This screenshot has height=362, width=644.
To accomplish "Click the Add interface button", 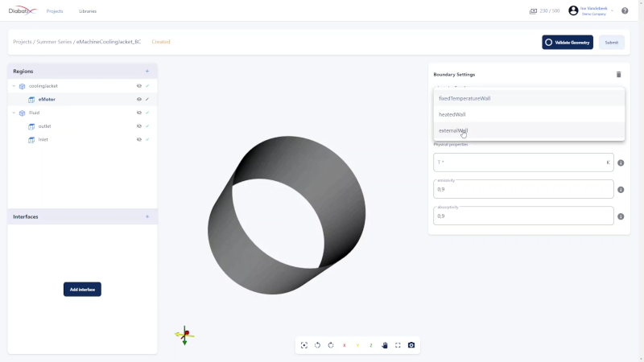I will point(82,290).
